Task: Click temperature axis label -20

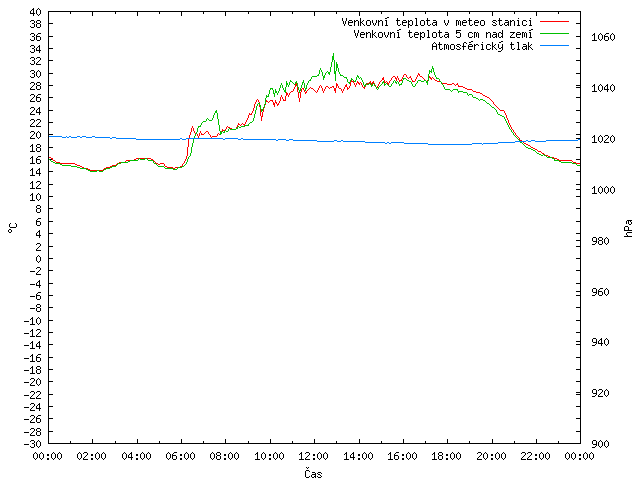Action: [x=33, y=382]
